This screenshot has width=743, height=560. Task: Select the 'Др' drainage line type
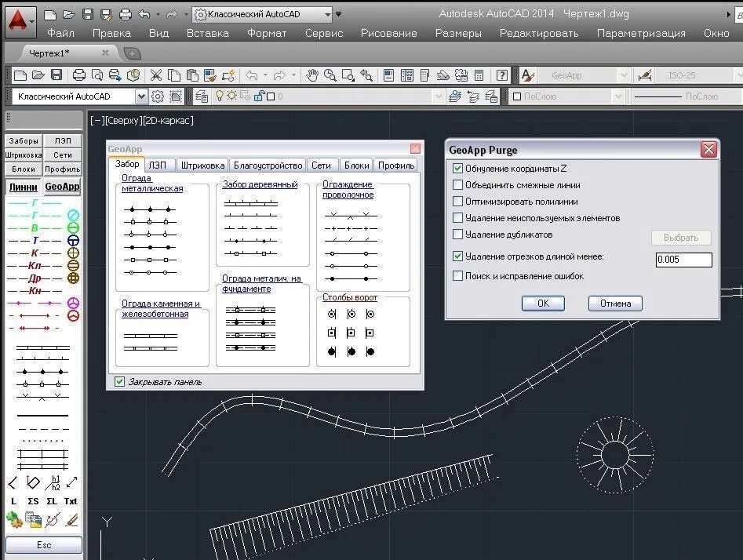point(35,278)
